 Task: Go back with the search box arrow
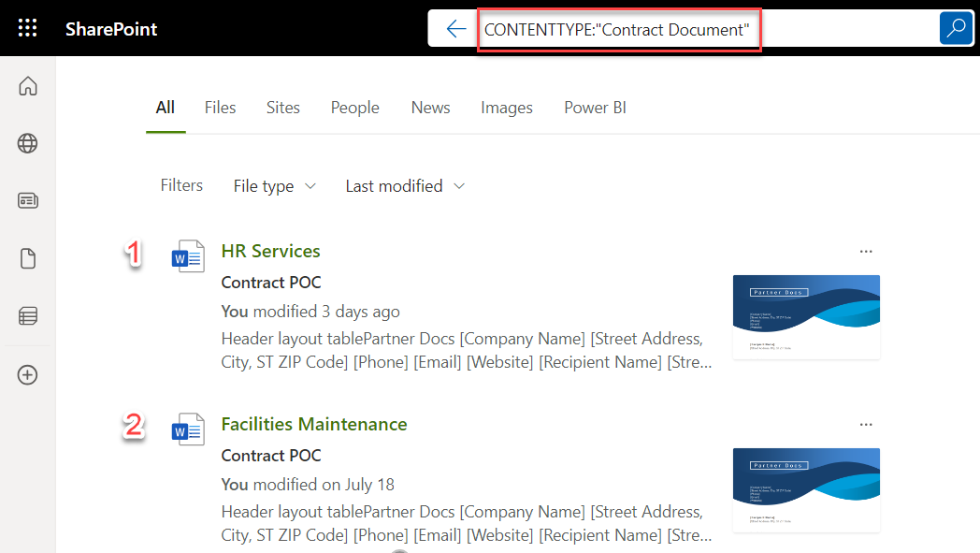coord(456,29)
